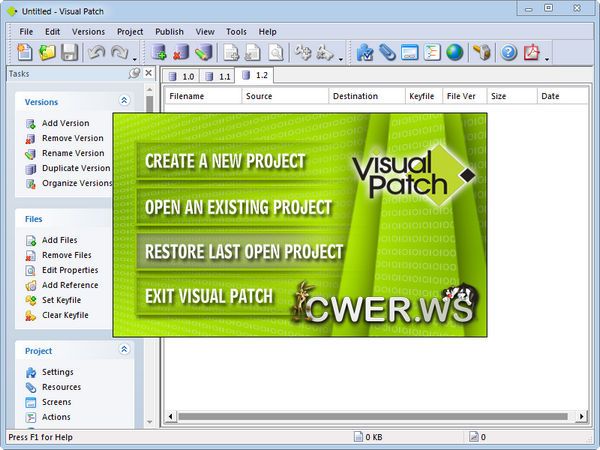600x450 pixels.
Task: Click the Undo toolbar icon
Action: click(98, 53)
